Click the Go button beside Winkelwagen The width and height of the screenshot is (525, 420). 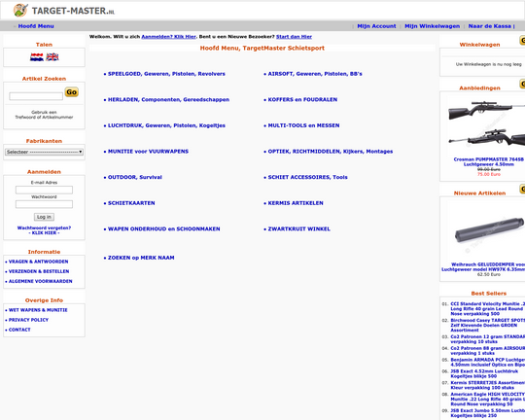[522, 40]
